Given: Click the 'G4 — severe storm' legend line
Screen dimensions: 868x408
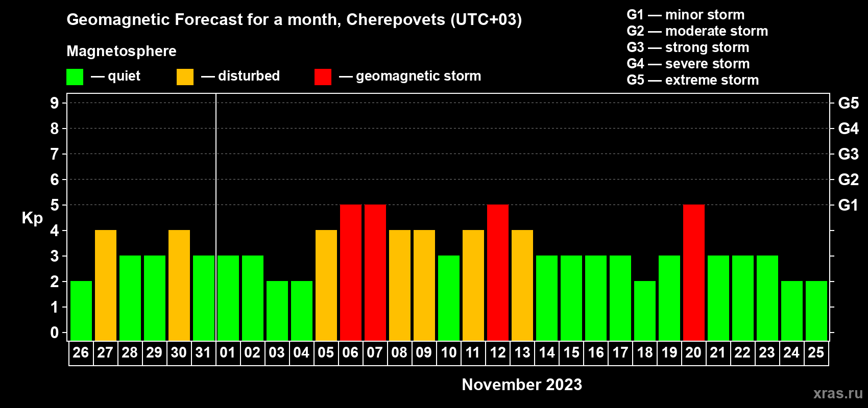Looking at the screenshot, I should 688,64.
